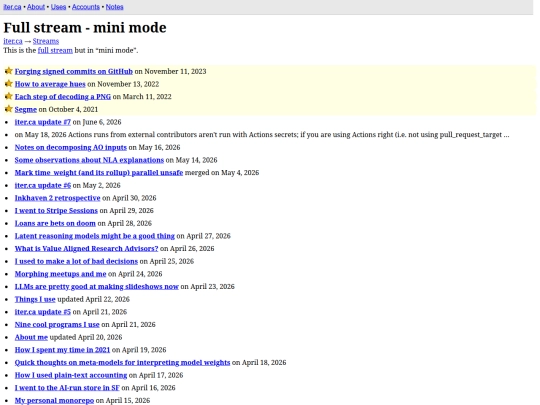Open Forging signed commits on GitHub post

point(73,71)
